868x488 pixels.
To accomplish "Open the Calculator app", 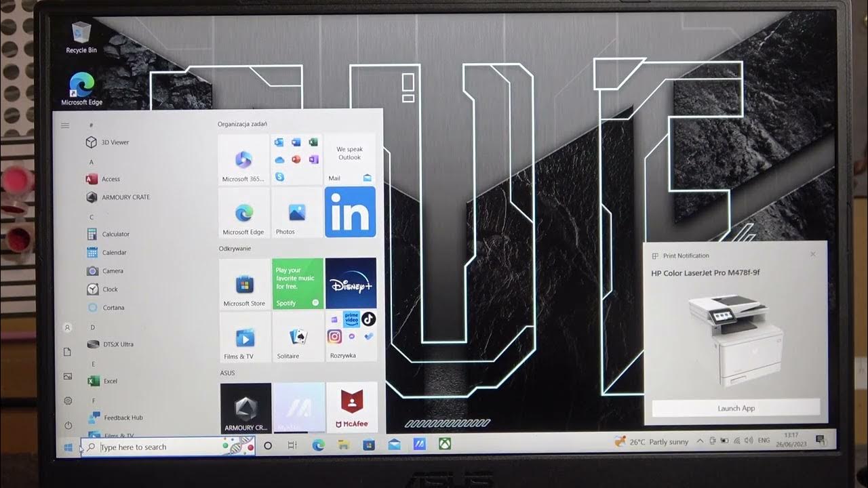I will [108, 234].
